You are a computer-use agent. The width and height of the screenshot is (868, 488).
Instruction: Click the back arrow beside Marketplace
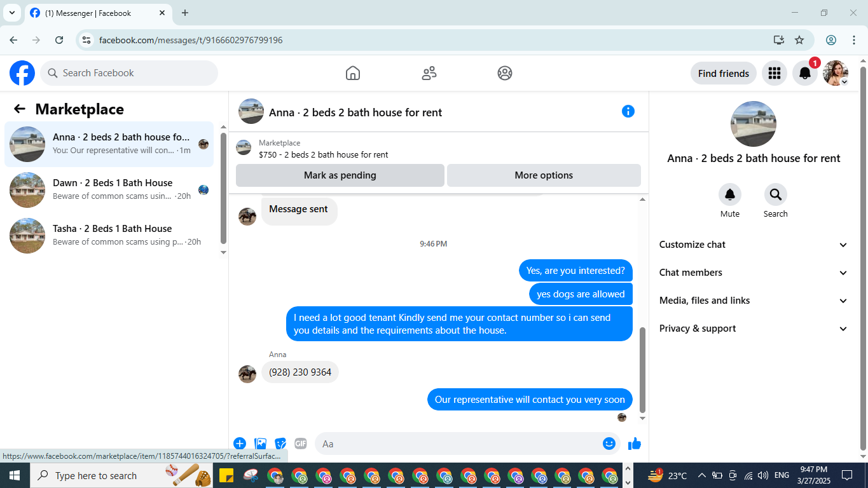click(x=20, y=109)
